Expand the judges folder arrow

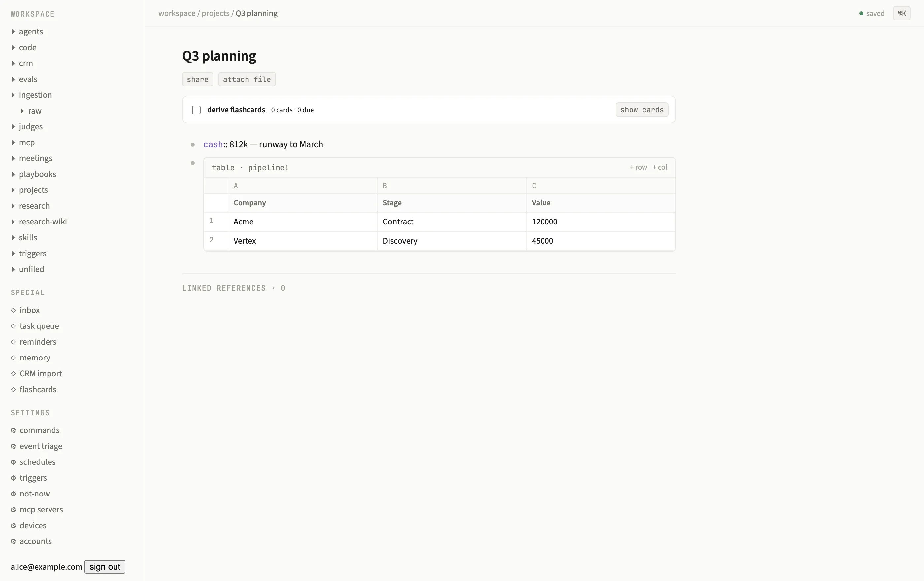13,127
